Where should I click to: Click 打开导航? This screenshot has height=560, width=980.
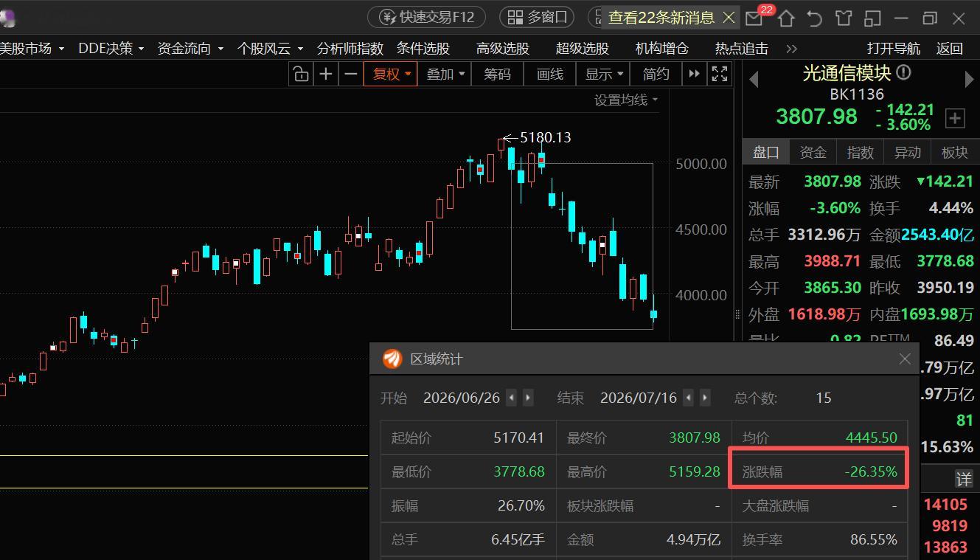(x=894, y=49)
